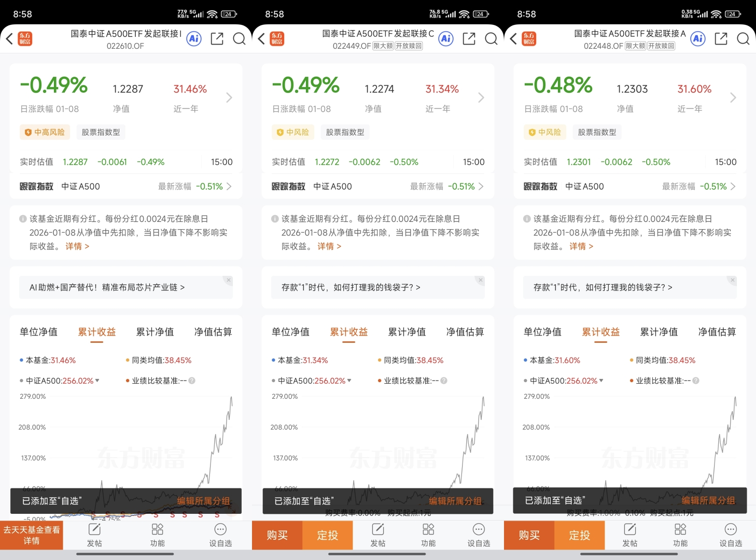This screenshot has height=560, width=756.
Task: Expand details arrow next to 31.34% yearly return
Action: point(481,97)
